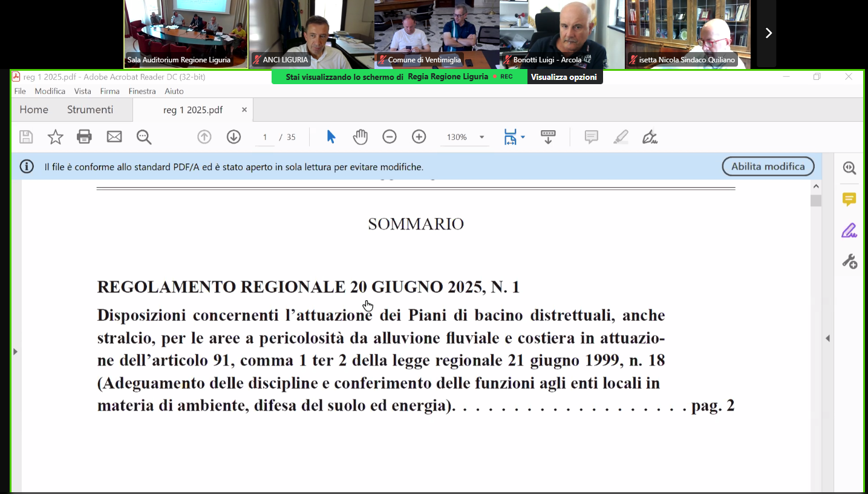Click the '/ 35' total pages text
This screenshot has height=494, width=868.
(x=288, y=137)
